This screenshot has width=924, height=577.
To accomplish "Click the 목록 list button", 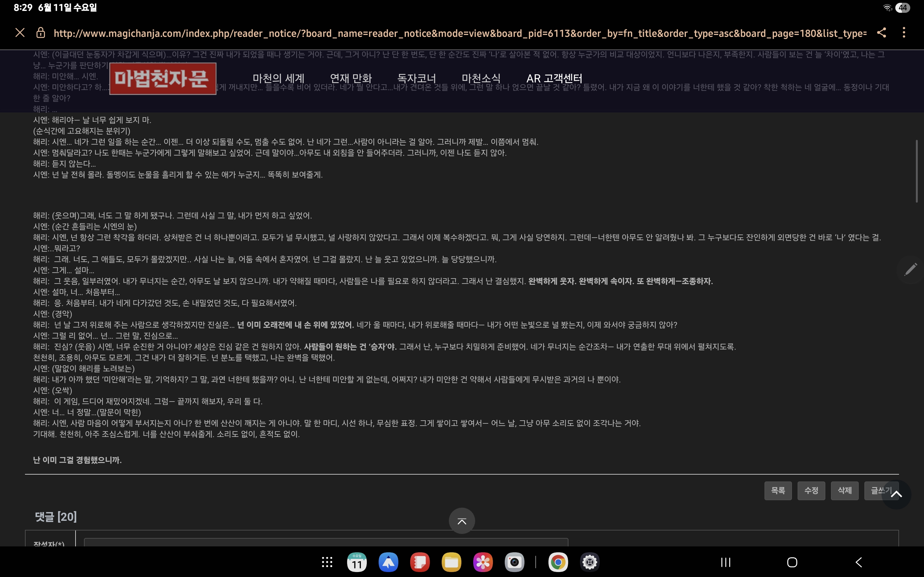I will pyautogui.click(x=778, y=491).
